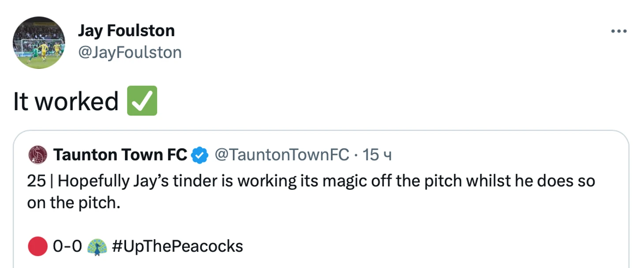Screen dimensions: 644x268
Task: Open the Taunton Town FC account name
Action: (x=120, y=155)
